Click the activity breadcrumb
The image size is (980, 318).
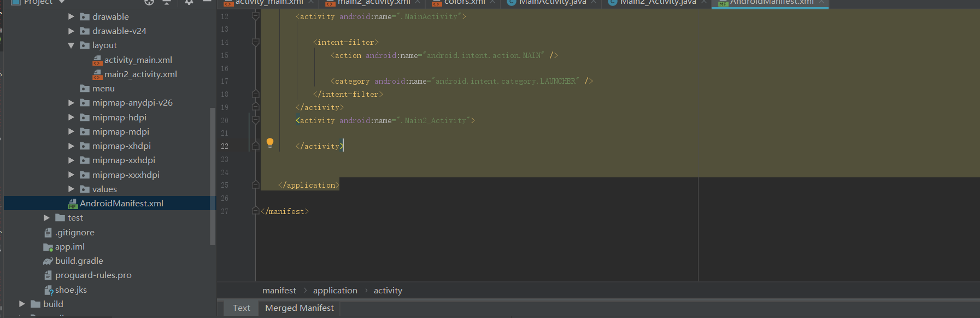click(x=388, y=291)
